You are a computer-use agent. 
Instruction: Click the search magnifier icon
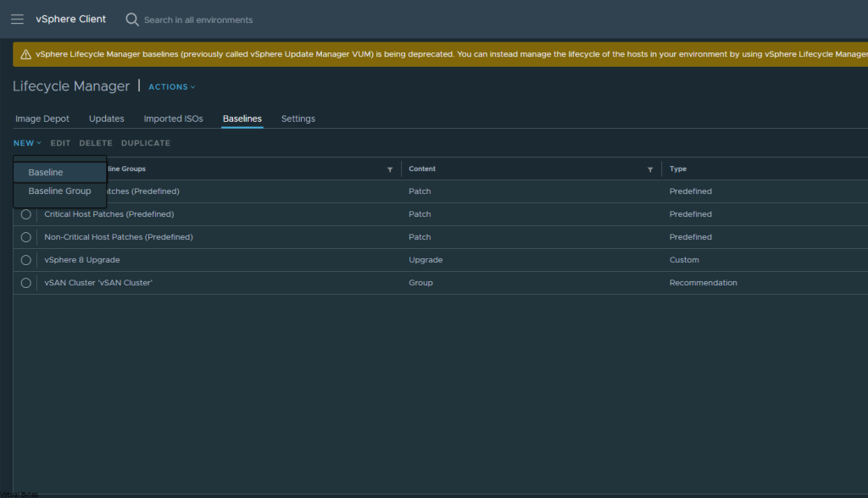pyautogui.click(x=131, y=19)
